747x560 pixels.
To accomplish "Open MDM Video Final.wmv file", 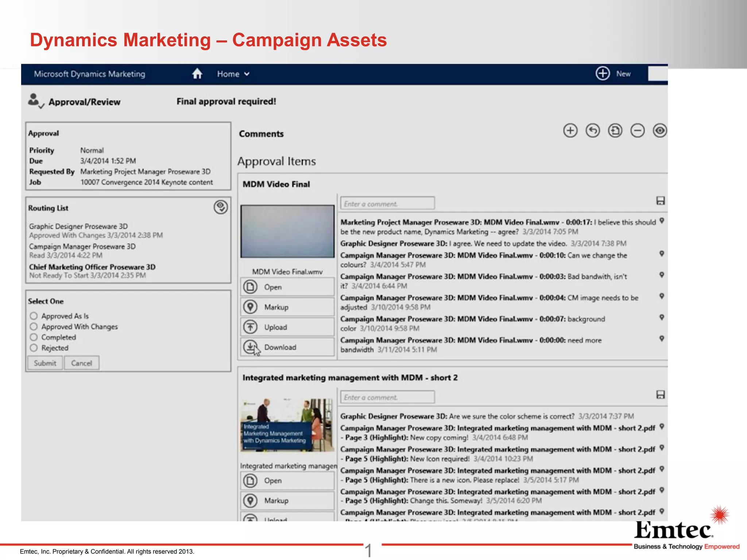I will 287,287.
